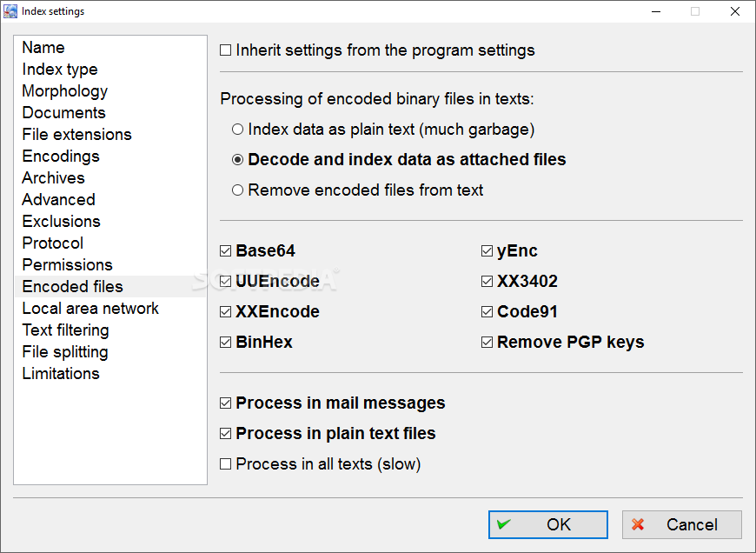Select Index data as plain text option

pos(237,130)
